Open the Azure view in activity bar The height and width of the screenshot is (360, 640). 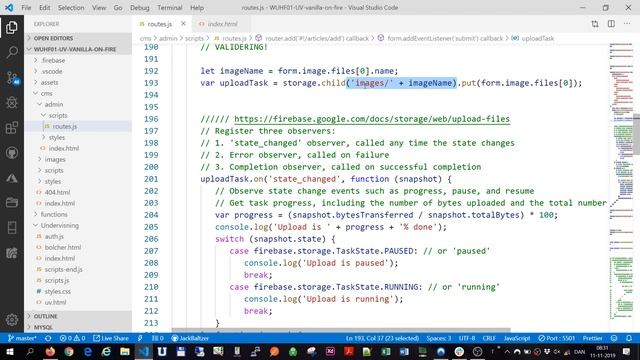pos(11,178)
